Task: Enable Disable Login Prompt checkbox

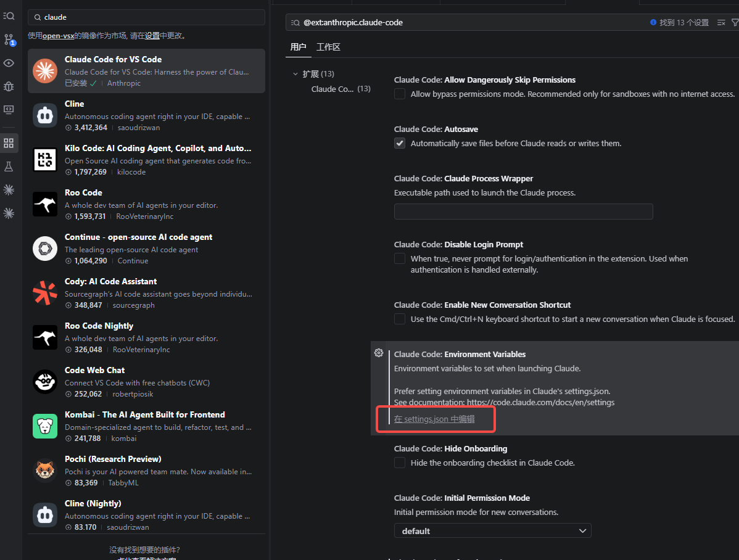Action: [x=400, y=258]
